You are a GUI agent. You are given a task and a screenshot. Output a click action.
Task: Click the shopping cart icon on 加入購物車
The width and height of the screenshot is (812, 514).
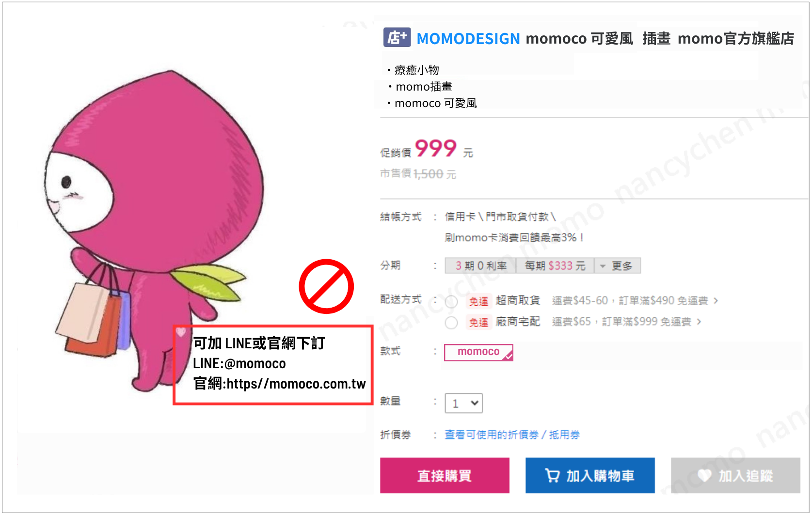click(x=552, y=475)
